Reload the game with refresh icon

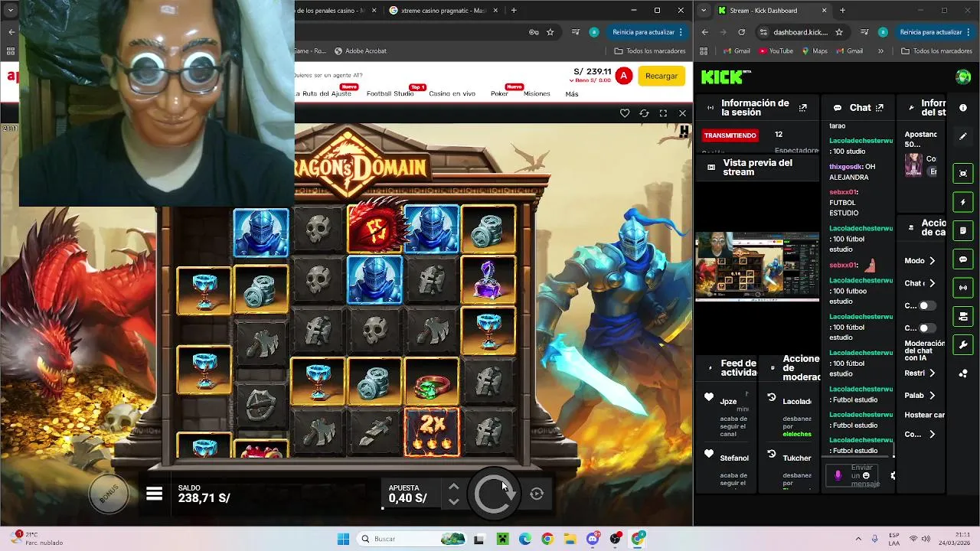tap(644, 113)
